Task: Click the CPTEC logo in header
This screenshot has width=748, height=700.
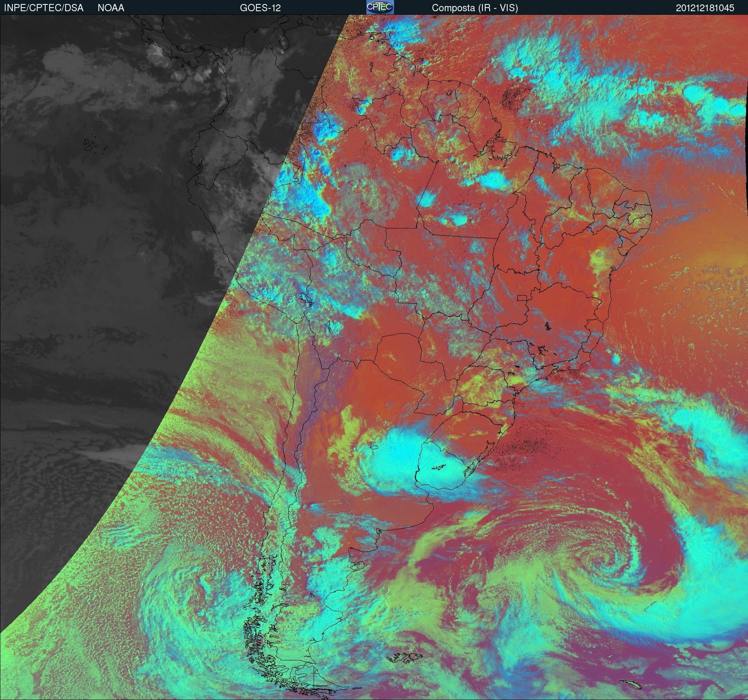Action: click(380, 7)
